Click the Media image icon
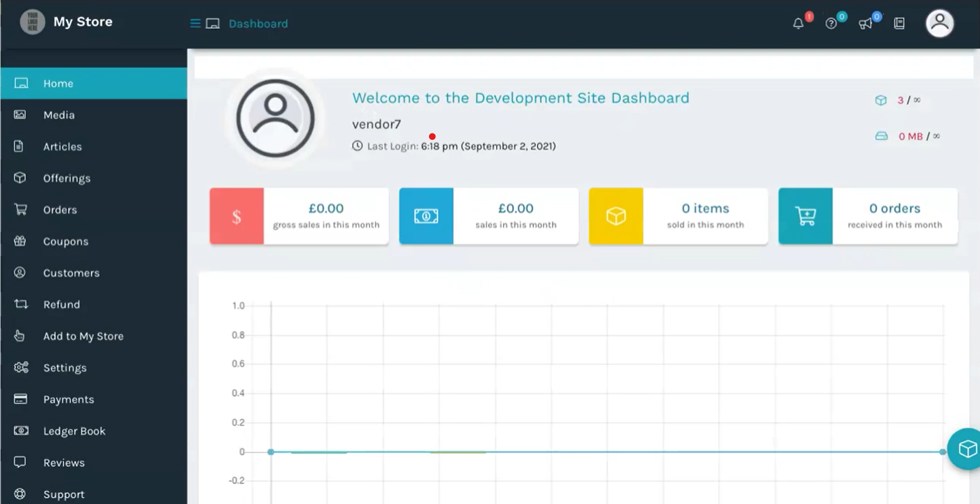980x504 pixels. point(20,114)
